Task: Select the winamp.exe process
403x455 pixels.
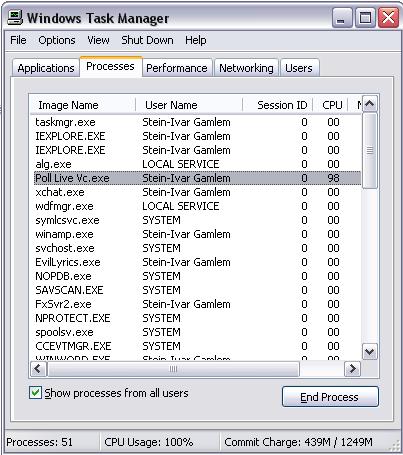Action: (197, 234)
